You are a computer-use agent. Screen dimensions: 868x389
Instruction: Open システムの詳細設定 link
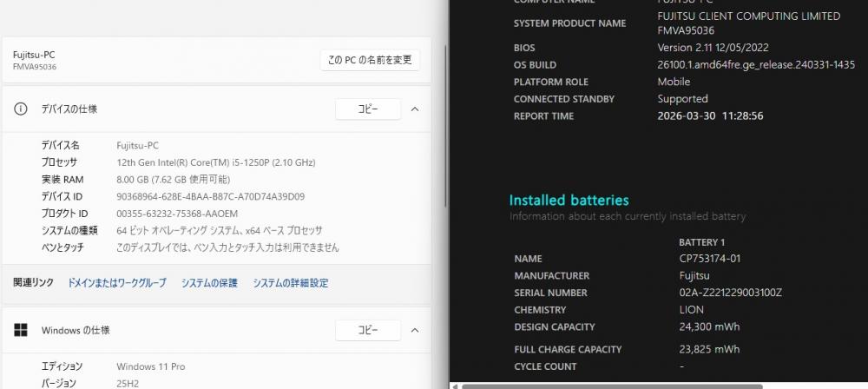click(x=291, y=283)
